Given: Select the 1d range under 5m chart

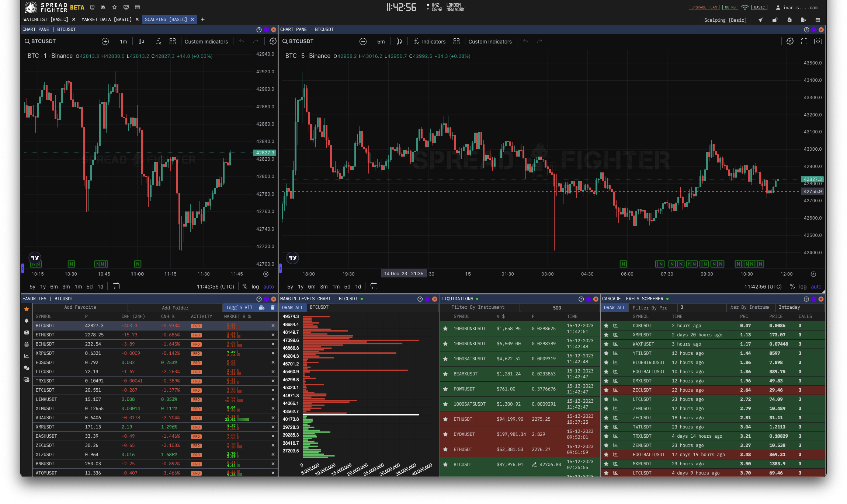Looking at the screenshot, I should point(358,287).
